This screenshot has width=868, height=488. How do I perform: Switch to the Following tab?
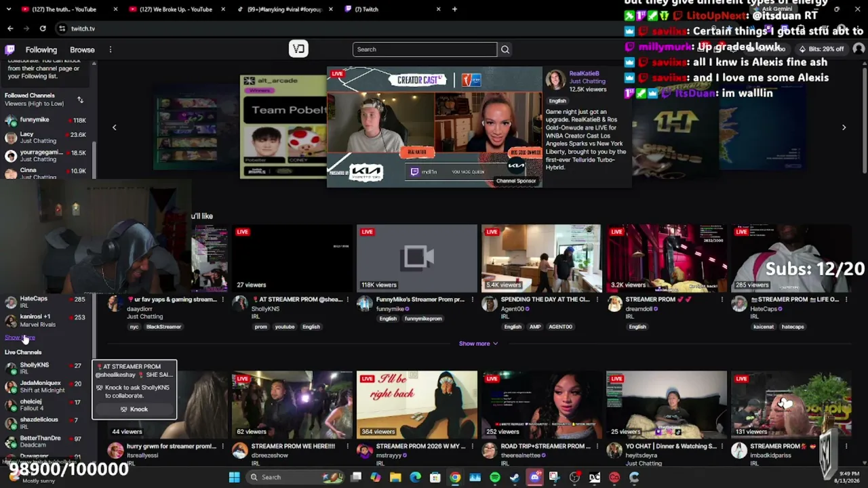(x=41, y=49)
